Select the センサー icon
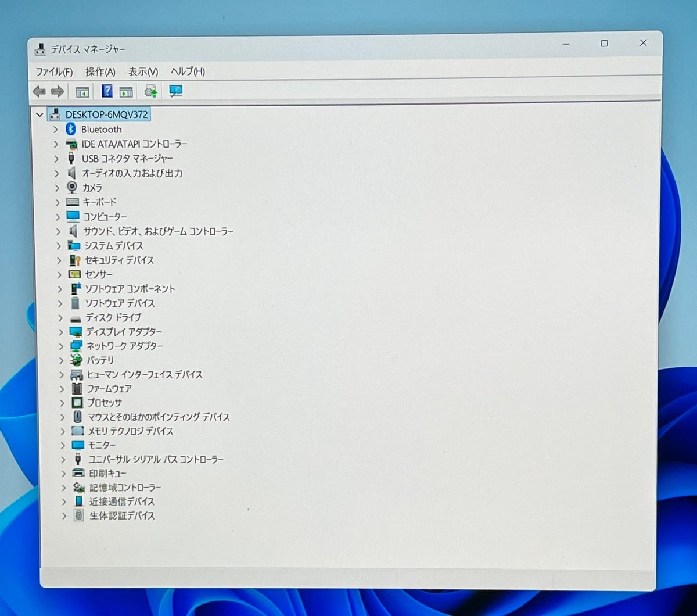697x616 pixels. click(x=74, y=274)
